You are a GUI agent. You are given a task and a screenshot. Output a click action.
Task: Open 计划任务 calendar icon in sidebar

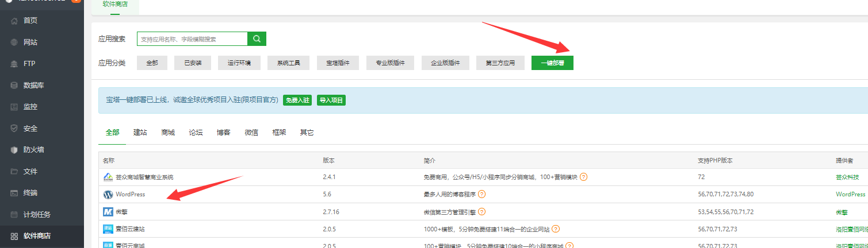click(14, 215)
